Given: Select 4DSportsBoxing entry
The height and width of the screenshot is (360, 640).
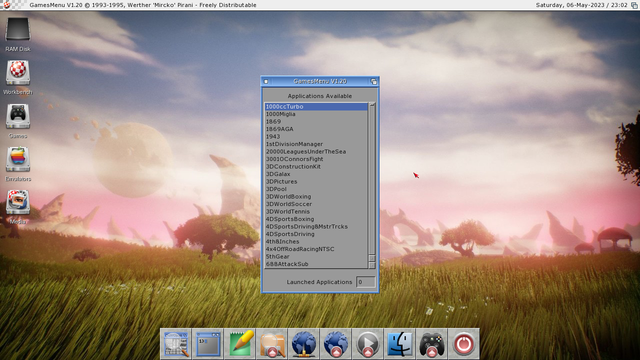Looking at the screenshot, I should (316, 219).
